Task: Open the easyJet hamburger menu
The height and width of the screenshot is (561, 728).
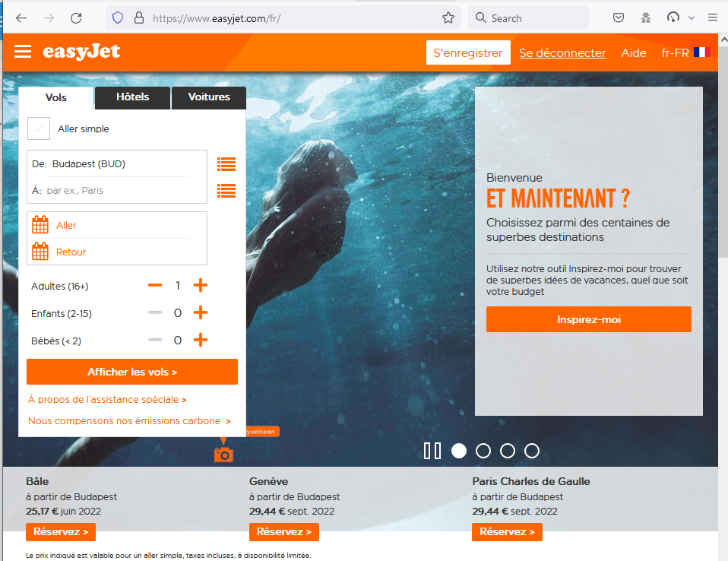Action: point(23,52)
